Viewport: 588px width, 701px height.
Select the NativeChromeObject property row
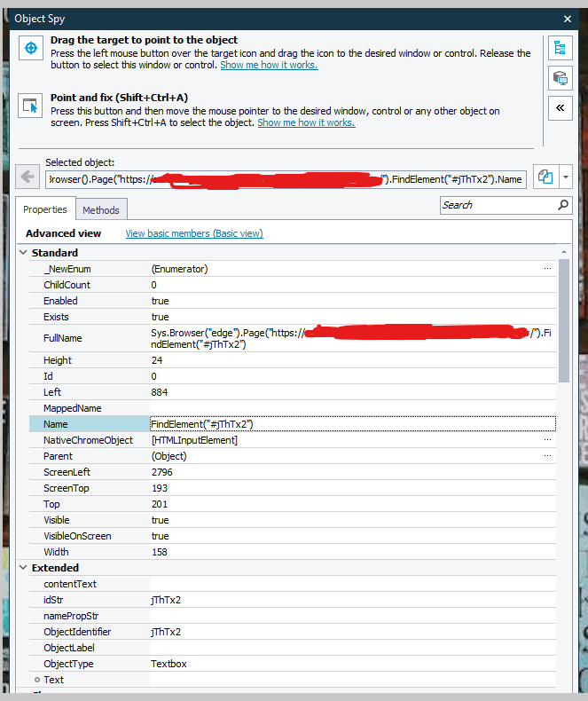88,440
